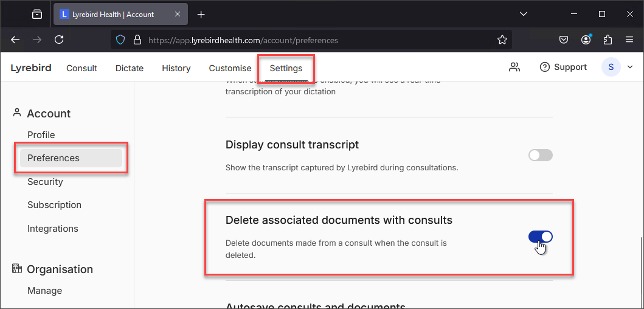Open the Pocket save icon
This screenshot has width=644, height=309.
[x=564, y=40]
